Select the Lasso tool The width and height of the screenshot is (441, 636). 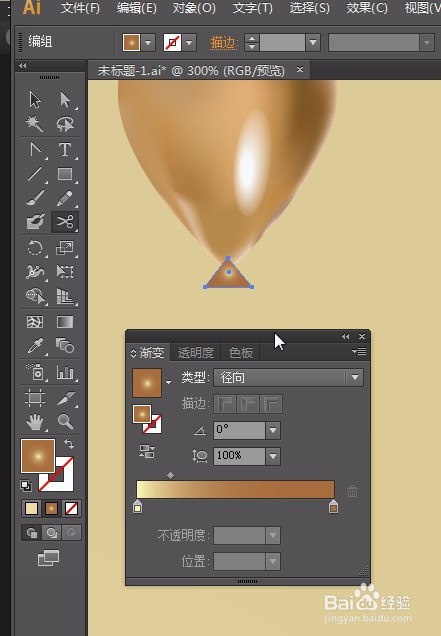(x=65, y=124)
